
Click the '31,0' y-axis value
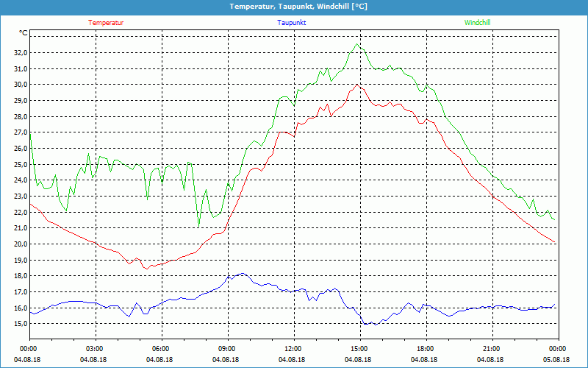click(x=21, y=68)
